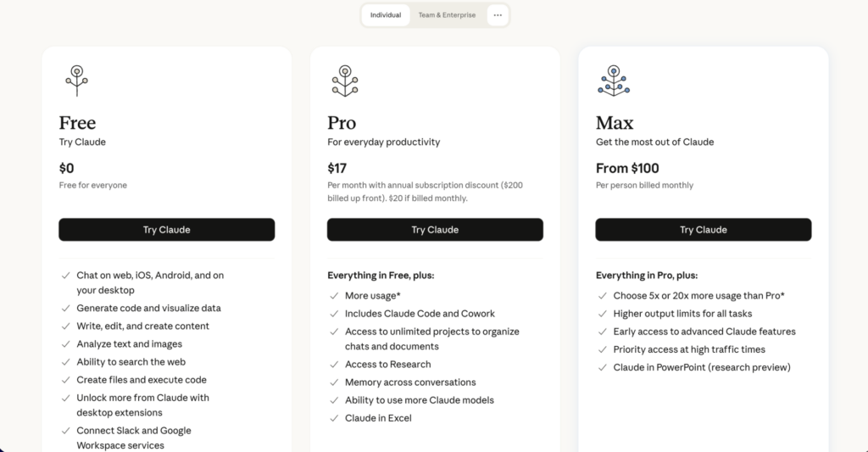Click the Max plan tree icon
Viewport: 868px width, 452px height.
click(613, 81)
